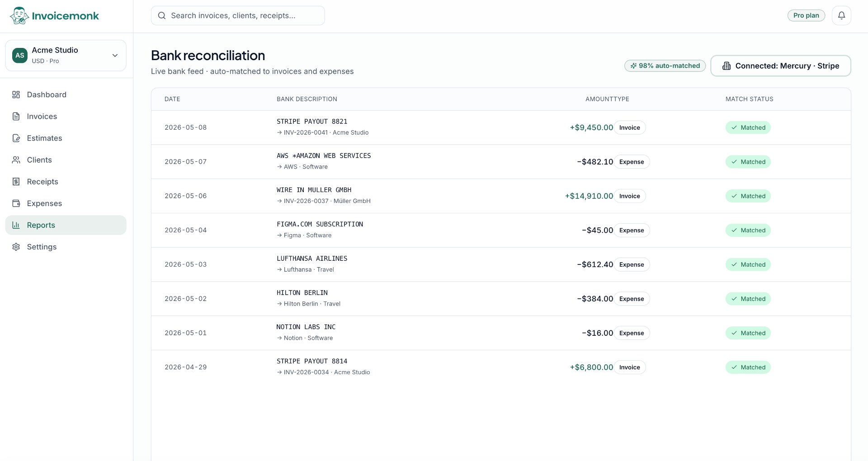Image resolution: width=868 pixels, height=461 pixels.
Task: Click NOTION LABS INC description
Action: (306, 327)
